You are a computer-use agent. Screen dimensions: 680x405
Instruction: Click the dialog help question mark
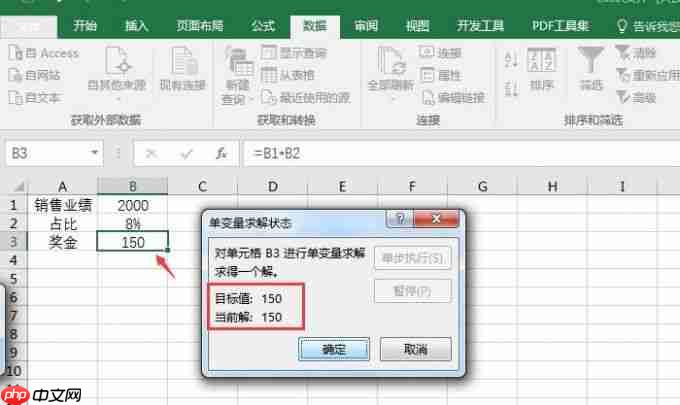400,219
